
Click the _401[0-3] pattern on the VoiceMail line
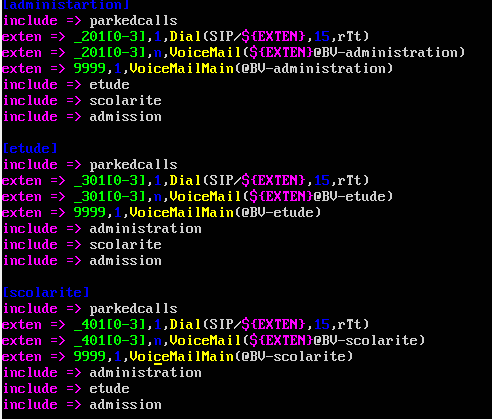click(110, 340)
